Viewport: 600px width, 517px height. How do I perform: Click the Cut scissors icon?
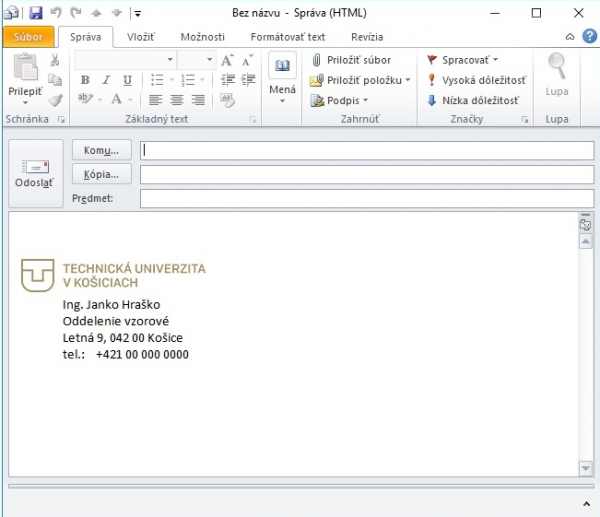[x=55, y=60]
